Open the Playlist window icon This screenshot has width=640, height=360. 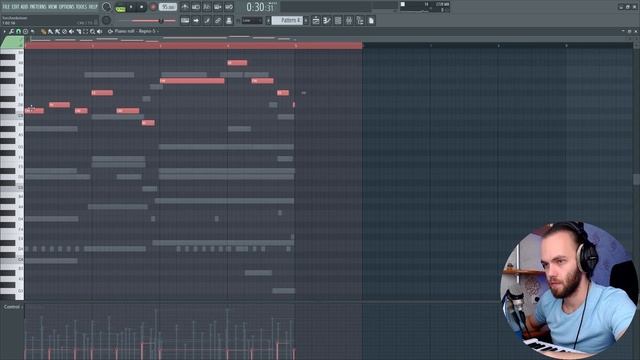316,20
